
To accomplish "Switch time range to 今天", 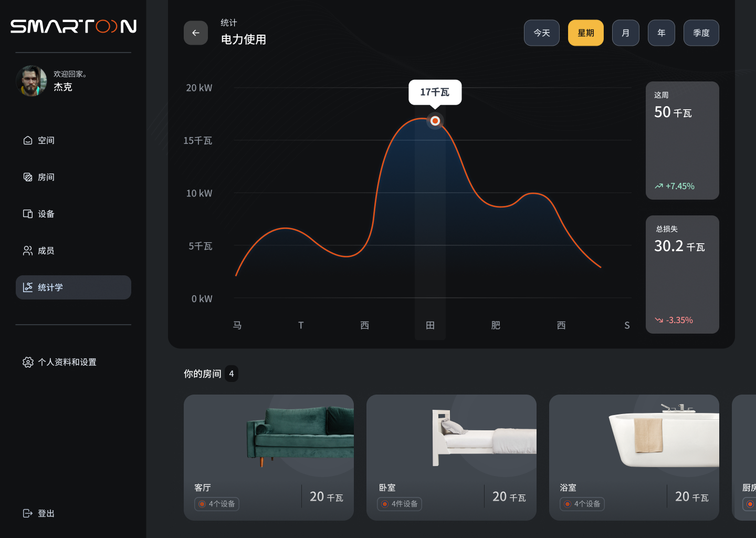I will tap(541, 33).
